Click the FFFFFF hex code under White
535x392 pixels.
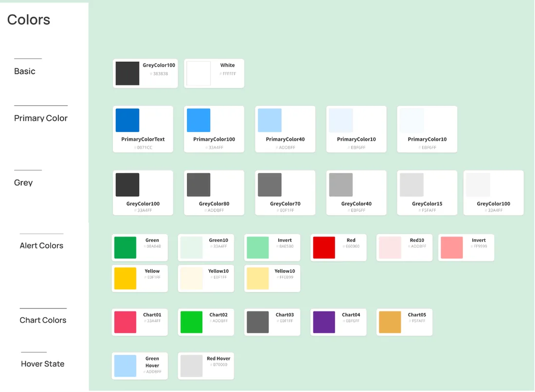(x=228, y=74)
